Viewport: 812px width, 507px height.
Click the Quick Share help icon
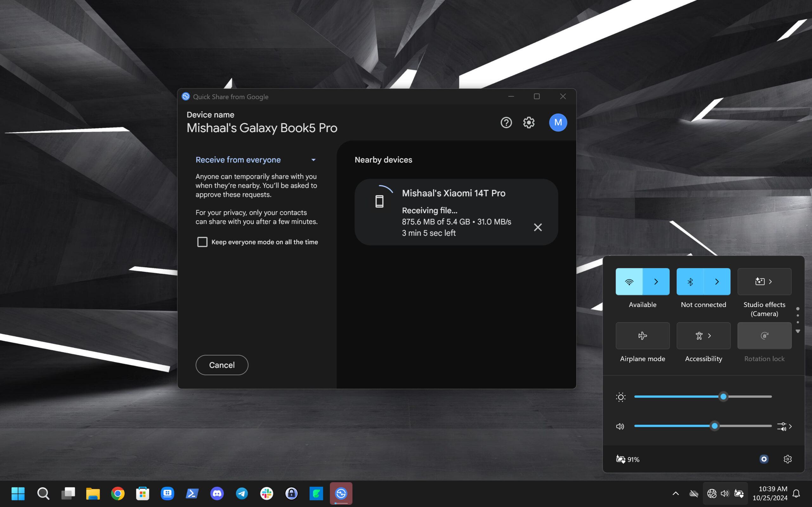(506, 122)
